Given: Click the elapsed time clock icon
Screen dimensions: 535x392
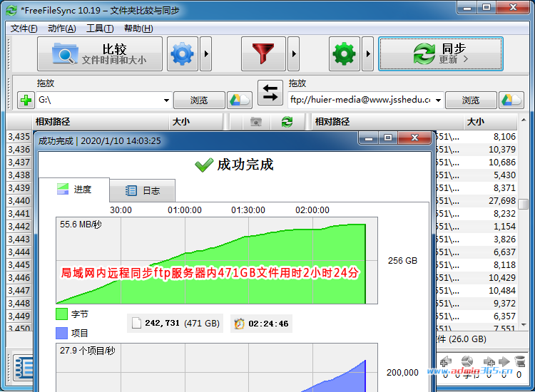Looking at the screenshot, I should tap(239, 323).
